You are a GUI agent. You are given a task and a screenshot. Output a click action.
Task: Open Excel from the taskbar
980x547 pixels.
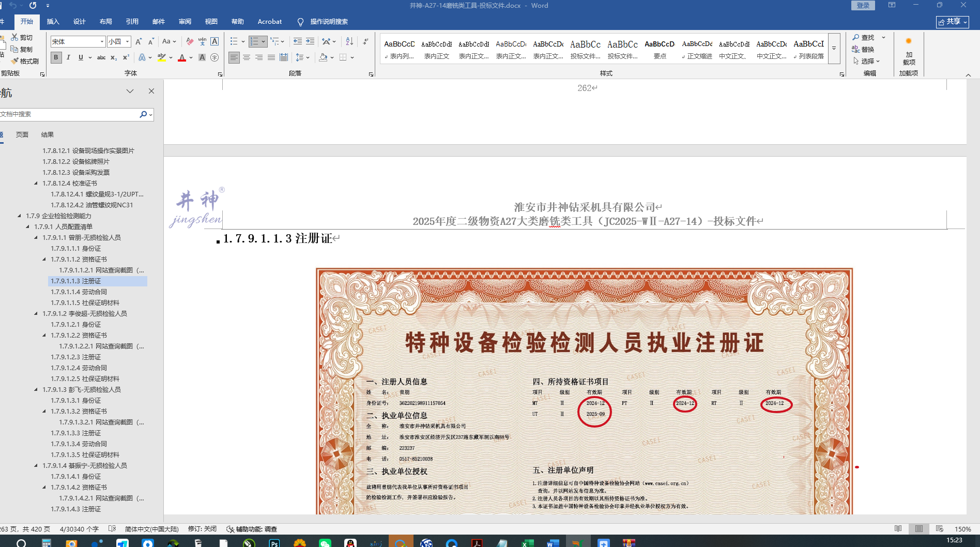(x=528, y=542)
